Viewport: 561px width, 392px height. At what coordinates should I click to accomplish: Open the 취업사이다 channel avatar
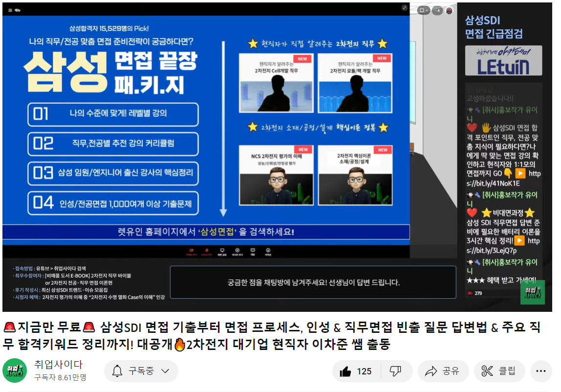click(x=15, y=371)
